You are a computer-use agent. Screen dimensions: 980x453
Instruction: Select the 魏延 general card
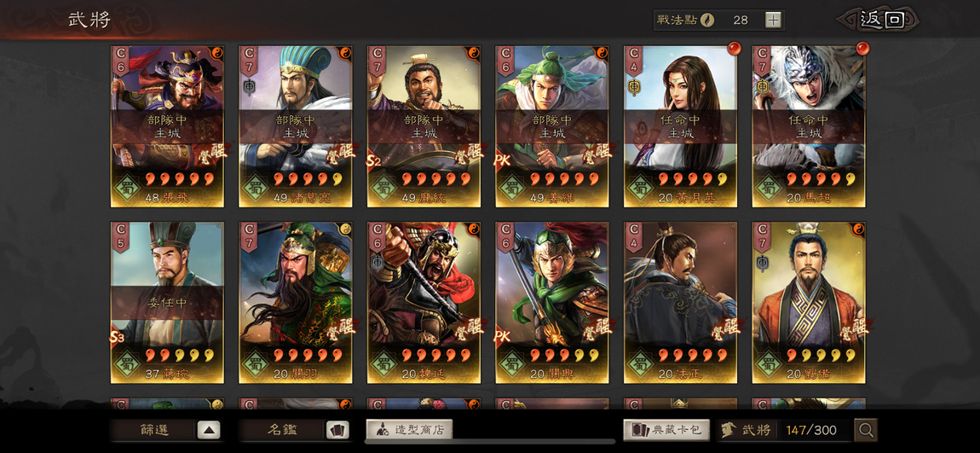coord(424,302)
